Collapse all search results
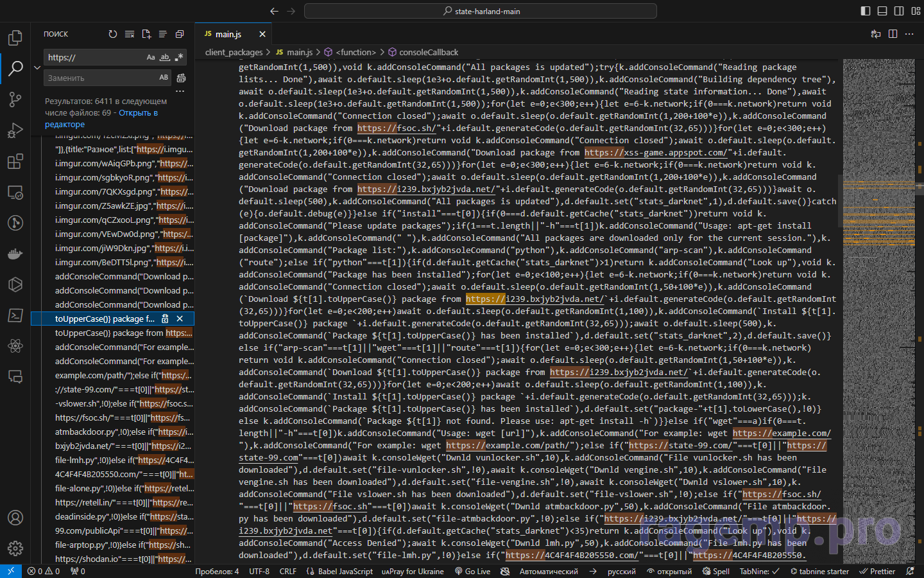 tap(180, 34)
